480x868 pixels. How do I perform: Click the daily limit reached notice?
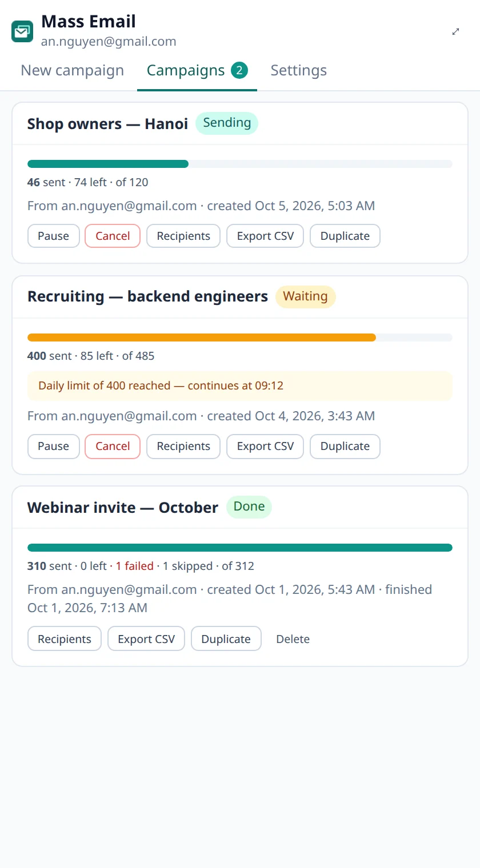240,385
